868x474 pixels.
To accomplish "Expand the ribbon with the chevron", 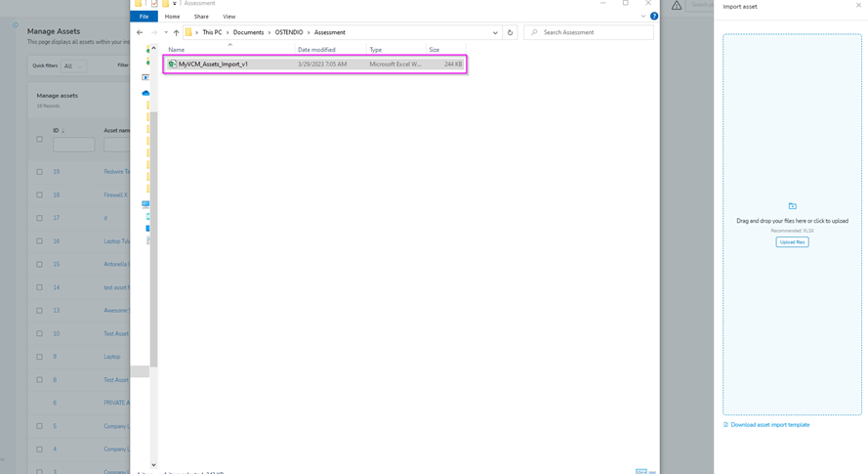I will (643, 17).
